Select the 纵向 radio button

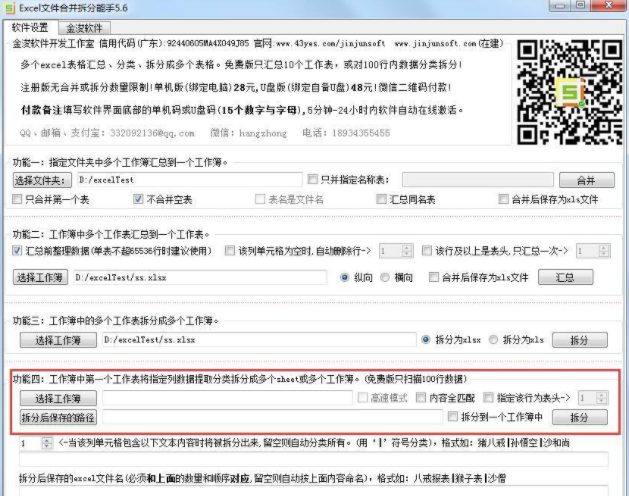click(x=344, y=277)
